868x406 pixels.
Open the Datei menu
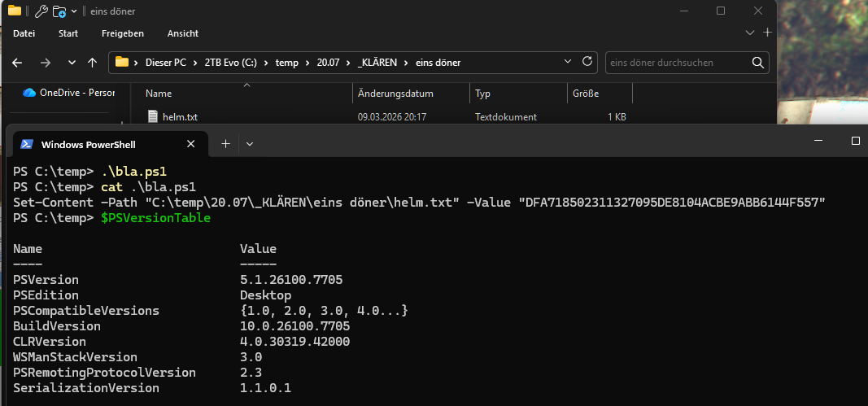click(24, 33)
